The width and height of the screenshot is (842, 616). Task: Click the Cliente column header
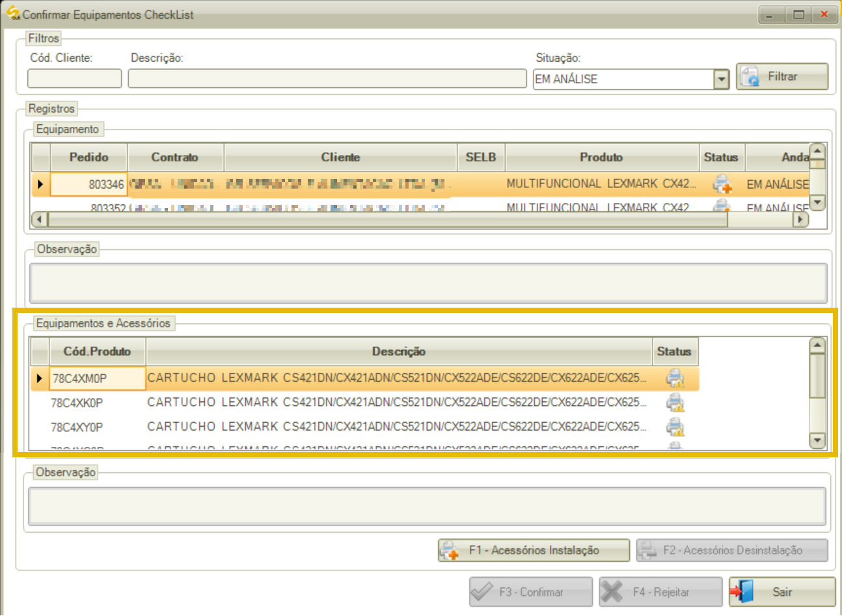(340, 157)
